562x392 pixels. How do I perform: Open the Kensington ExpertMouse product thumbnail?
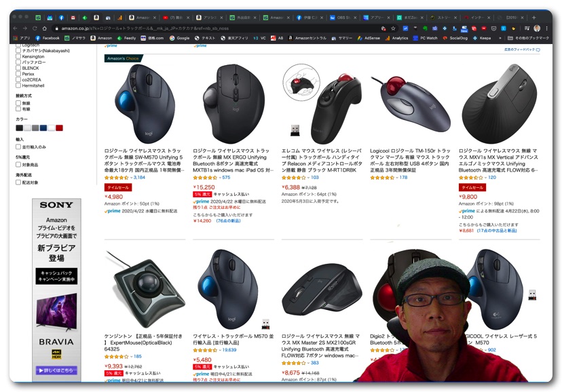tap(145, 288)
